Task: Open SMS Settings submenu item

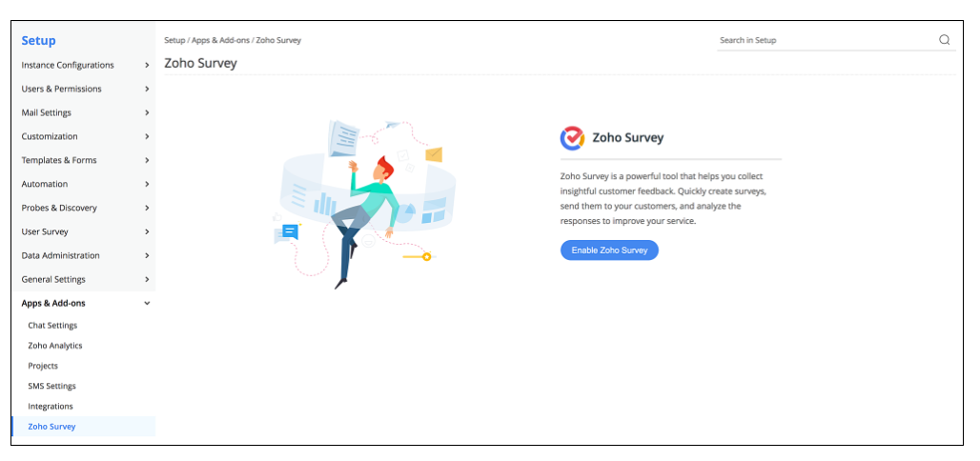Action: point(51,386)
